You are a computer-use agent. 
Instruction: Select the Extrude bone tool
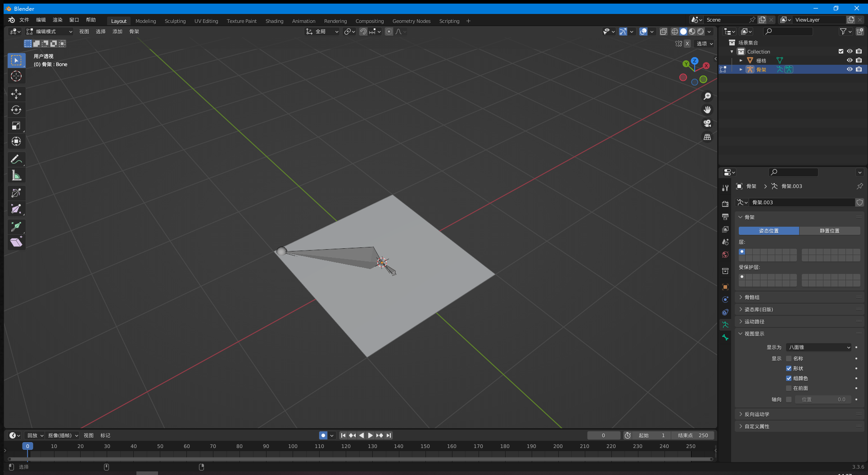[x=16, y=227]
